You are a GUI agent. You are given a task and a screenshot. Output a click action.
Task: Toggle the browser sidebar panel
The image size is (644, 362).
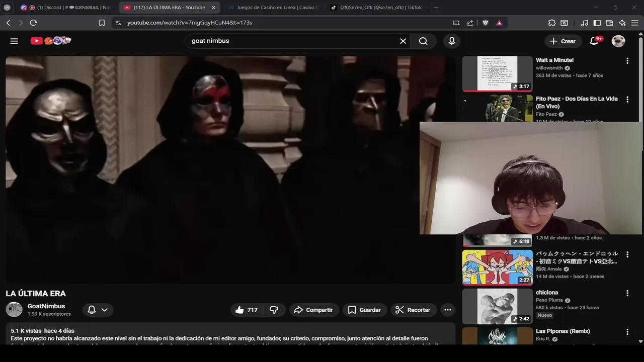tap(597, 23)
